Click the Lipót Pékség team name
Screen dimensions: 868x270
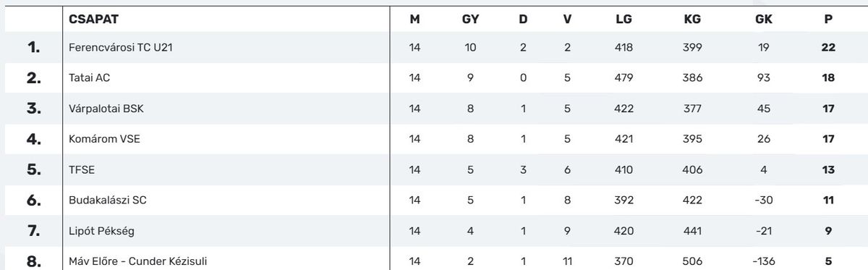[x=101, y=232]
